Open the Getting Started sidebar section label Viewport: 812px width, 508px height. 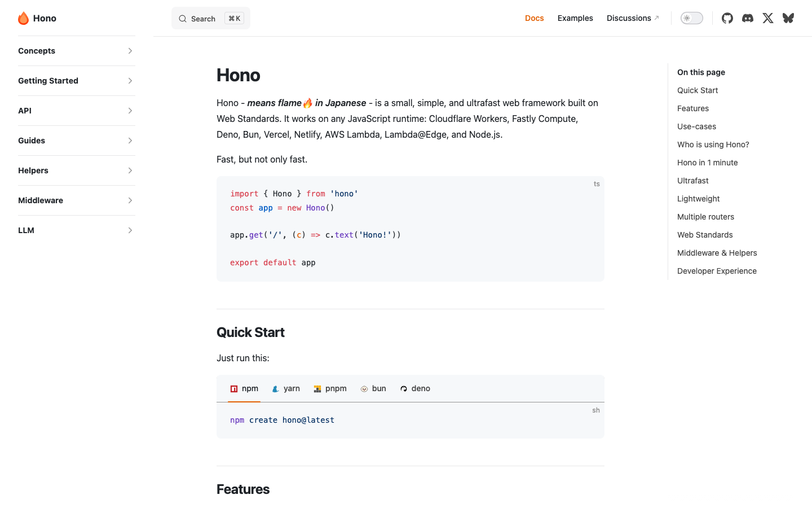point(48,81)
